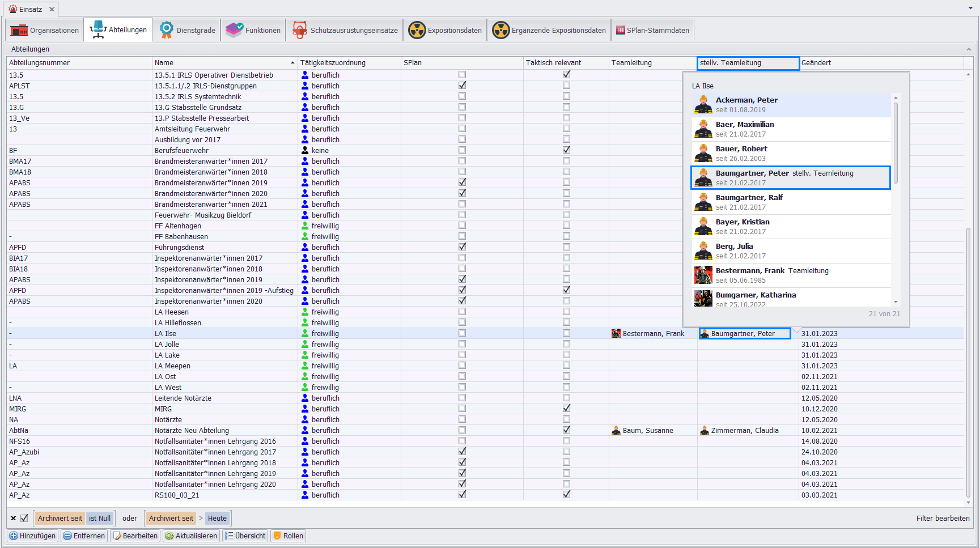The image size is (980, 548).
Task: Open the tab list dropdown arrow top-right
Action: 970,9
